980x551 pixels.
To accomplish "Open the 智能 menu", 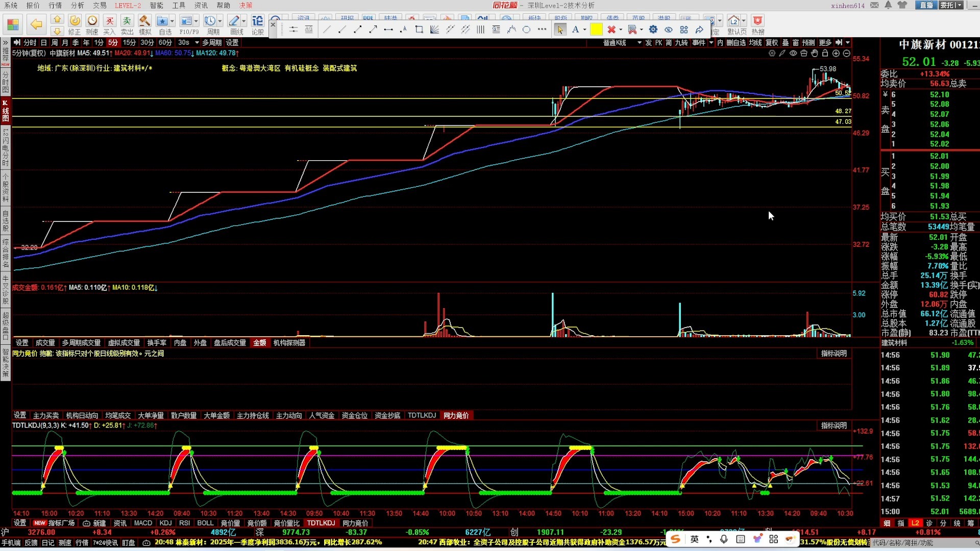I will pyautogui.click(x=156, y=5).
